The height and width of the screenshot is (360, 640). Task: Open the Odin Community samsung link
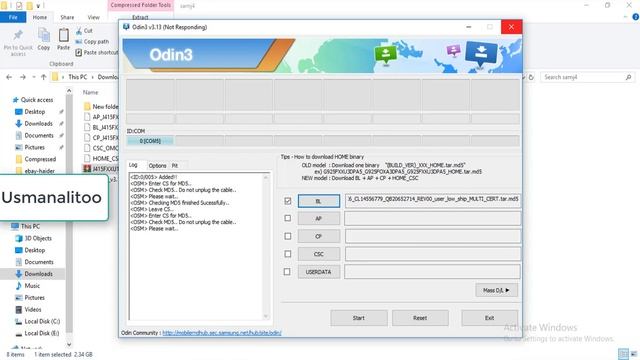coord(222,333)
